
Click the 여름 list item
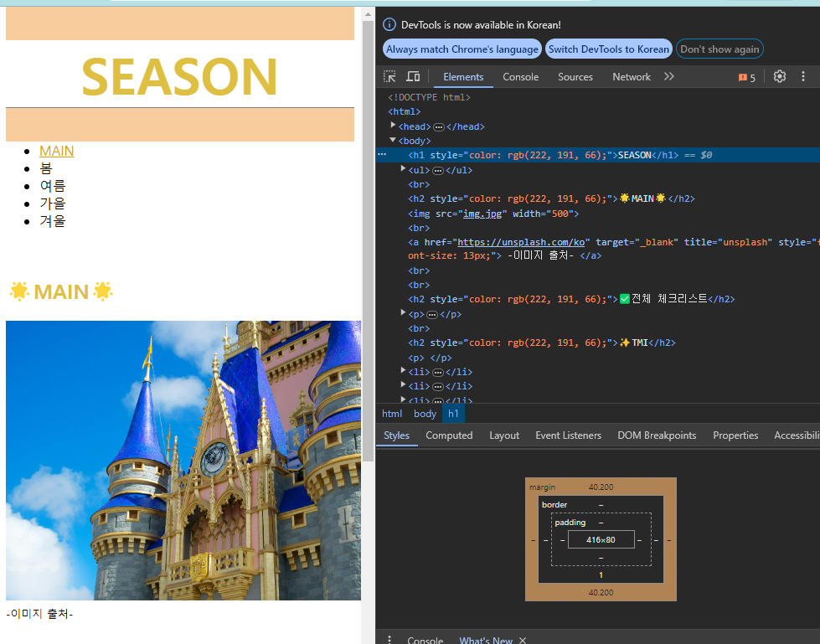[x=52, y=186]
